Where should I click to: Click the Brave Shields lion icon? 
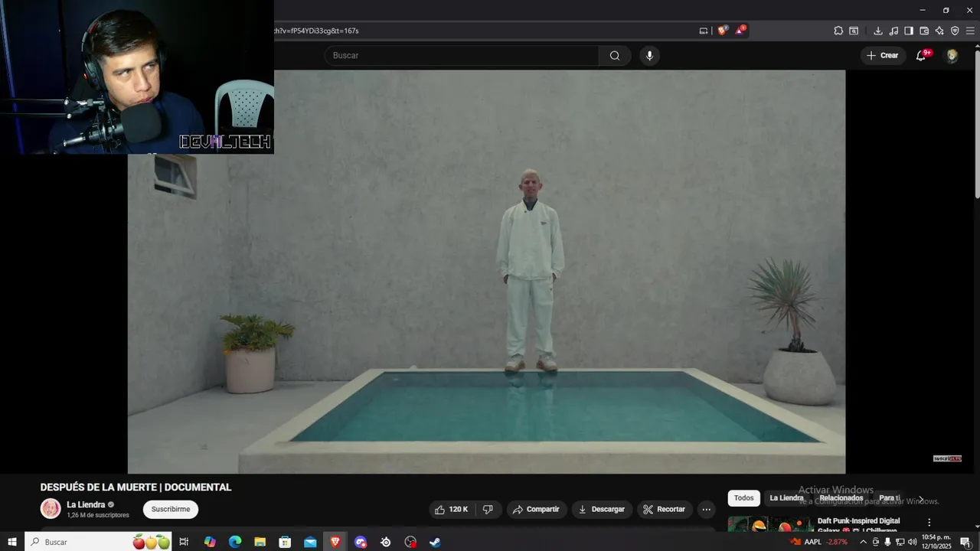pyautogui.click(x=722, y=31)
